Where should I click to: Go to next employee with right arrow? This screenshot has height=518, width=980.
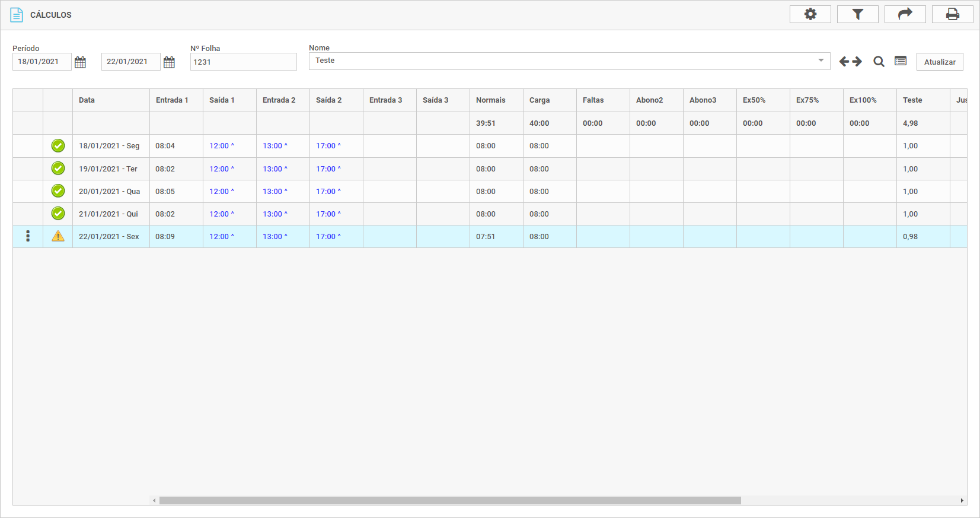pyautogui.click(x=857, y=62)
